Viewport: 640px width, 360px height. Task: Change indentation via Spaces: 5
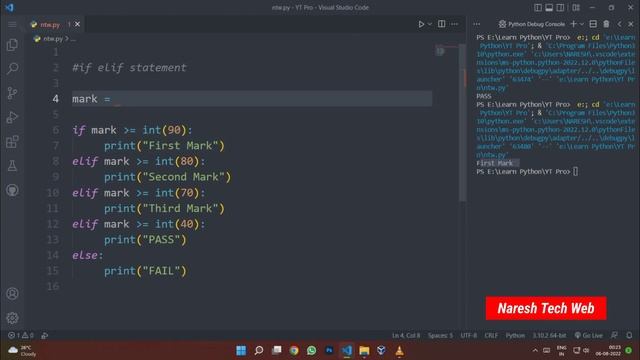coord(440,335)
